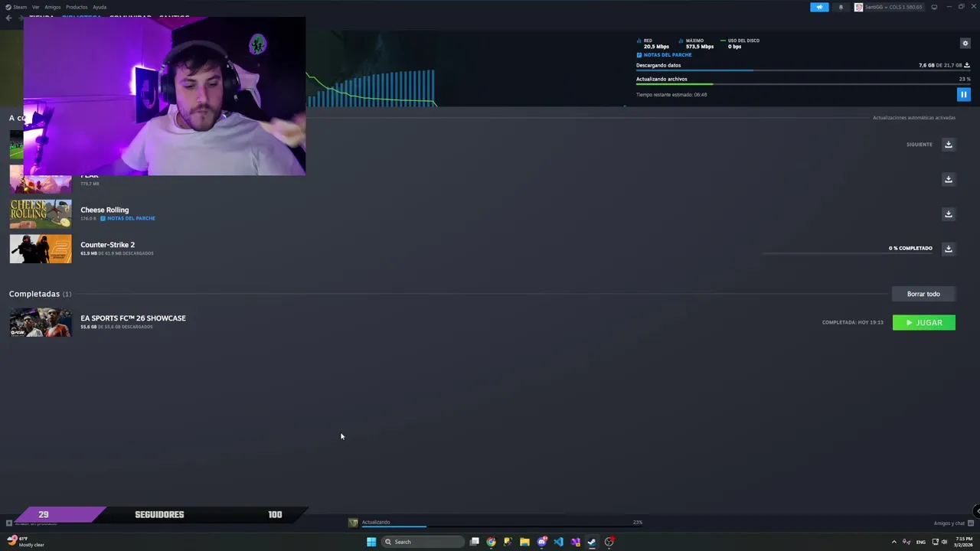Open Cheese Rolling game thumbnail

pos(41,214)
